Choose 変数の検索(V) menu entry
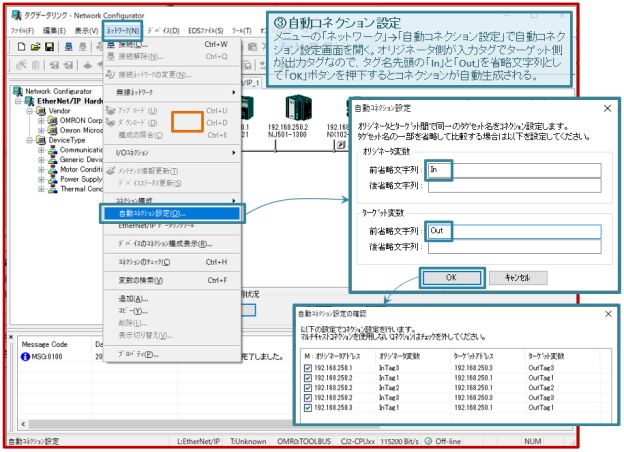 tap(172, 281)
